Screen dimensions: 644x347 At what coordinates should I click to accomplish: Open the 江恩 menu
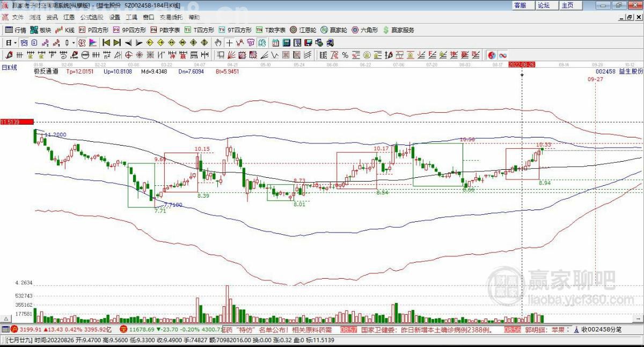click(69, 18)
